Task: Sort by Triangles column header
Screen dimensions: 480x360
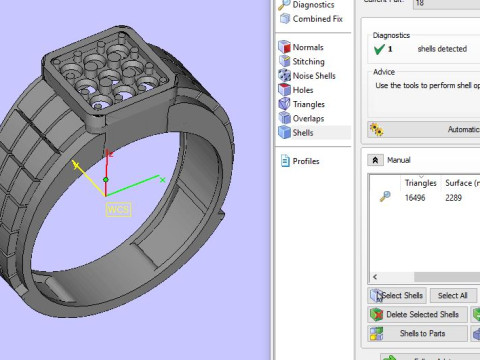Action: pos(421,183)
